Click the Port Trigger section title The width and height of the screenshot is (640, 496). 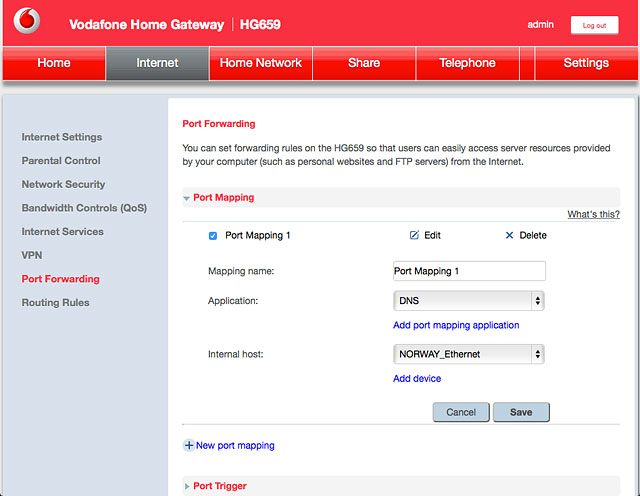coord(220,486)
